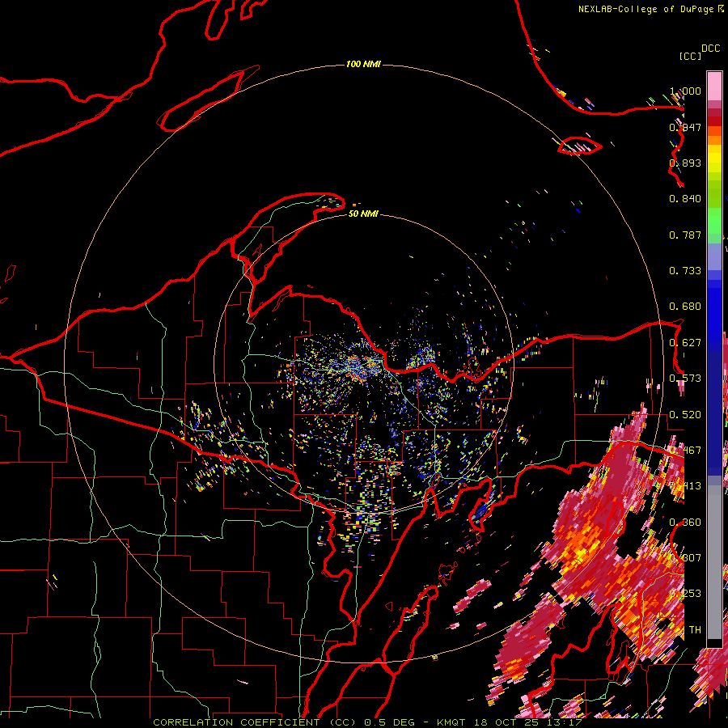Click the 1.000 scale value
The width and height of the screenshot is (728, 728).
click(x=685, y=91)
